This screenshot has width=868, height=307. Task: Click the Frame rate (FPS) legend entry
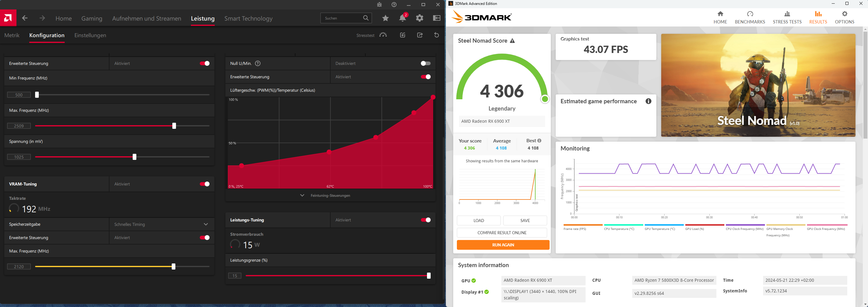[583, 228]
